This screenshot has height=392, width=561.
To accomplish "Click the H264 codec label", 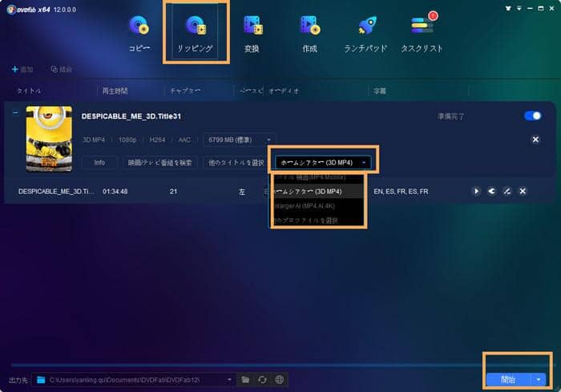I will coord(157,139).
